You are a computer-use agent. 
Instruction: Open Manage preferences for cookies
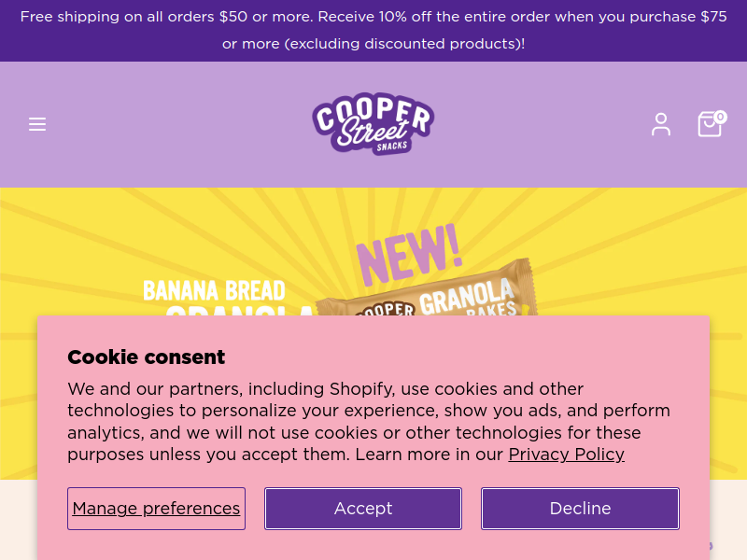pos(156,509)
